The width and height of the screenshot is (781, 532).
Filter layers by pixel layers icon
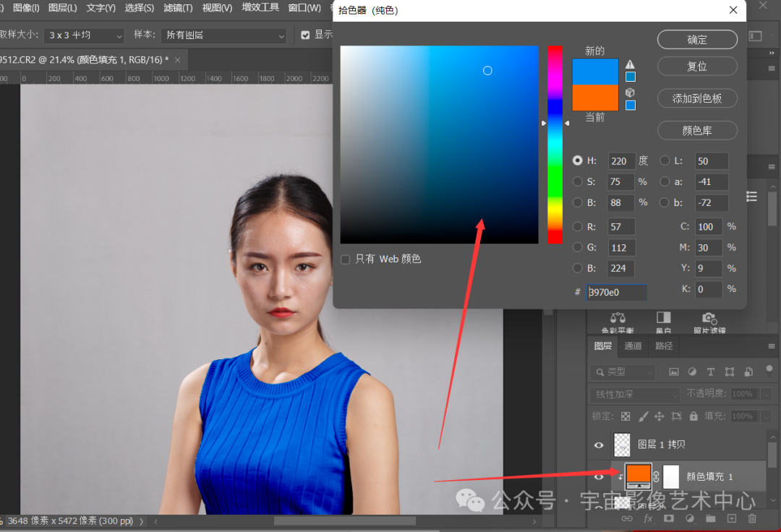(x=674, y=372)
